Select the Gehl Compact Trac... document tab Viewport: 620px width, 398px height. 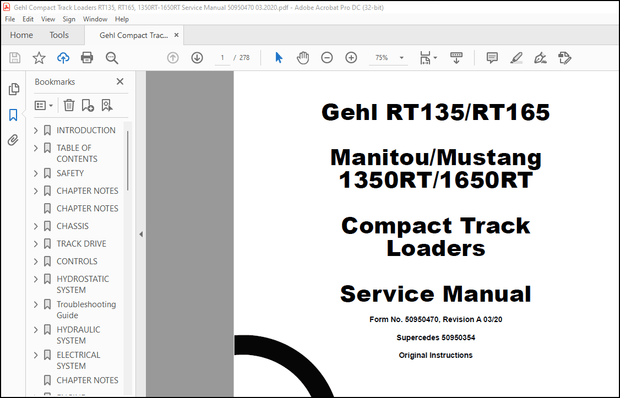click(x=134, y=35)
